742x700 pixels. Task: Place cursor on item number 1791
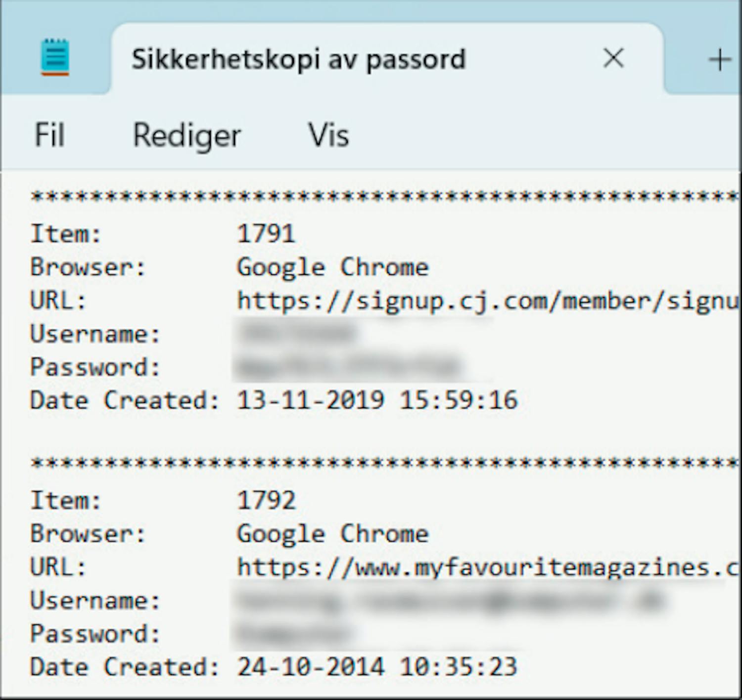pyautogui.click(x=266, y=234)
